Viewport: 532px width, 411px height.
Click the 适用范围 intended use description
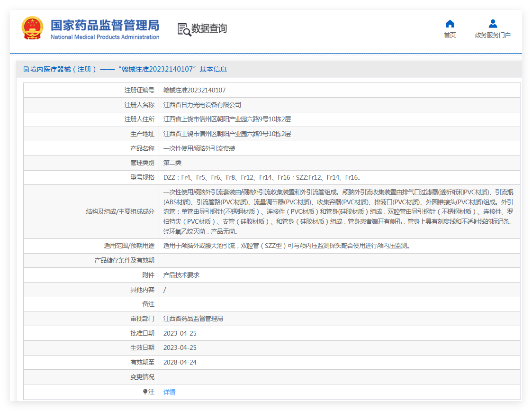(x=287, y=246)
